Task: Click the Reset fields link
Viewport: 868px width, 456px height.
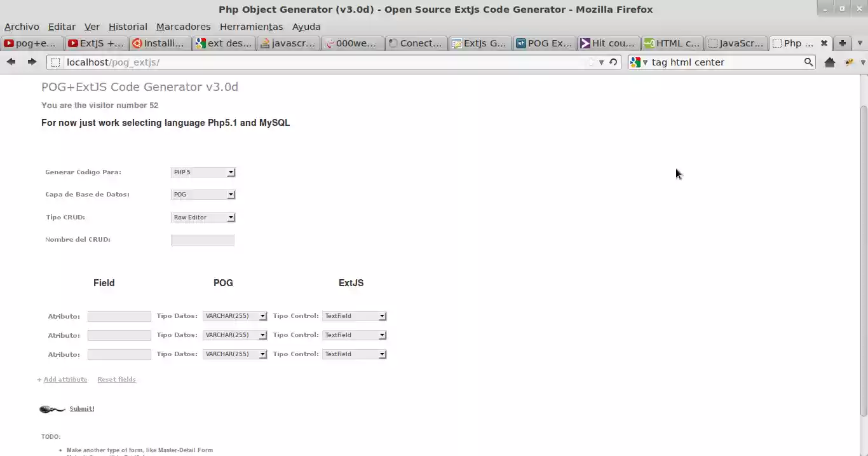Action: [116, 379]
